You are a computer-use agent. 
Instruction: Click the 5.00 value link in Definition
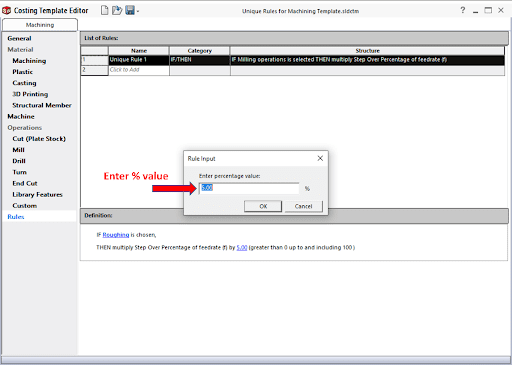pyautogui.click(x=242, y=248)
